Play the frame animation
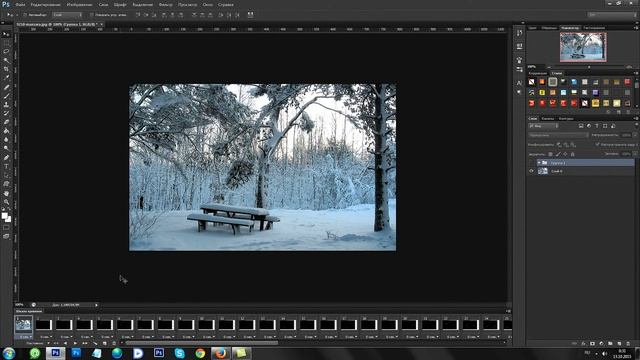640x360 pixels. tap(75, 343)
